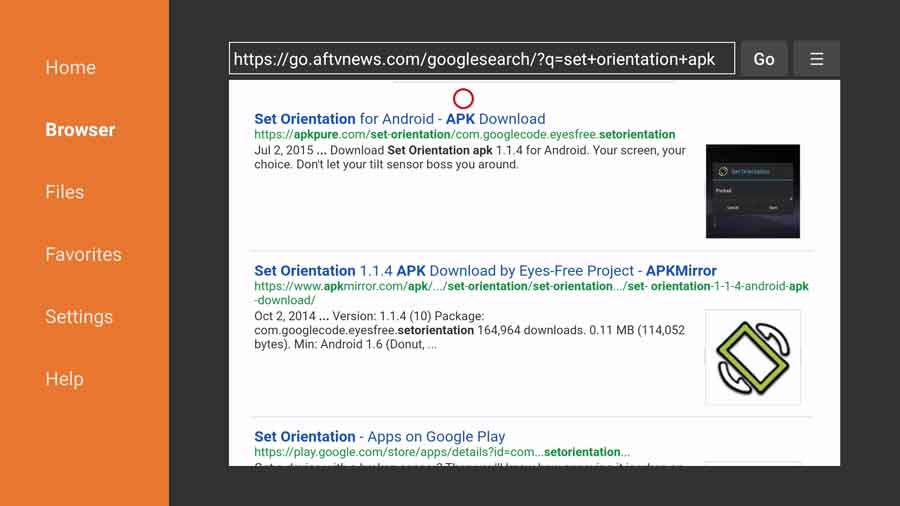Click the 'Jul 2, 2015' snippet text
The width and height of the screenshot is (900, 506).
tap(470, 157)
